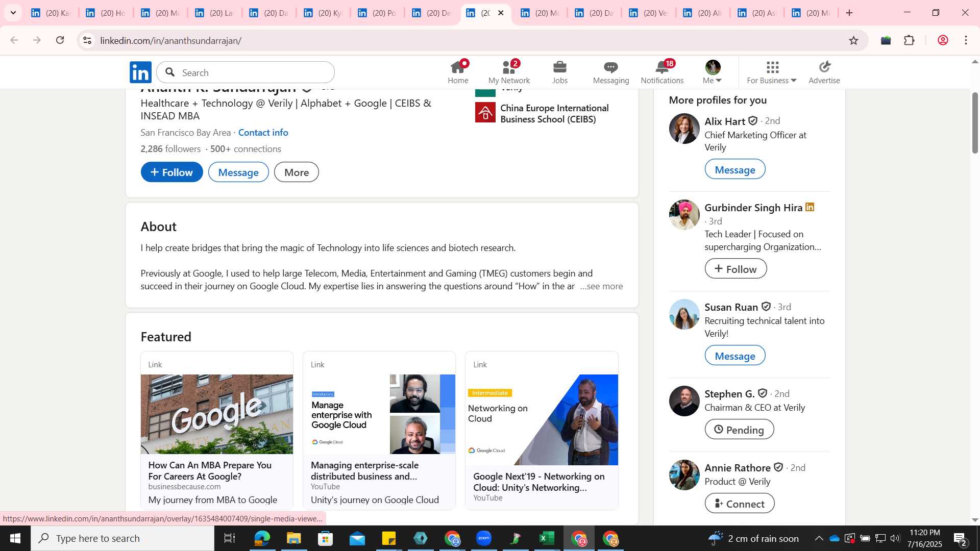Open the Windows notification center icon
980x551 pixels.
point(960,538)
